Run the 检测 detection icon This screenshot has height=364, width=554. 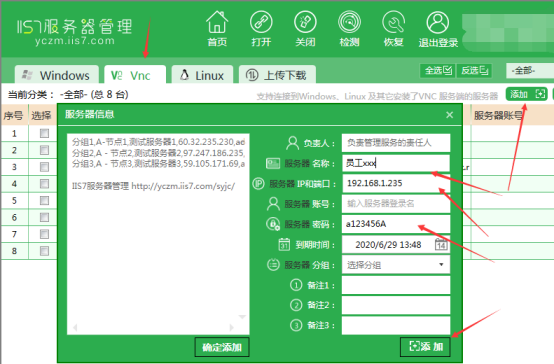click(349, 29)
